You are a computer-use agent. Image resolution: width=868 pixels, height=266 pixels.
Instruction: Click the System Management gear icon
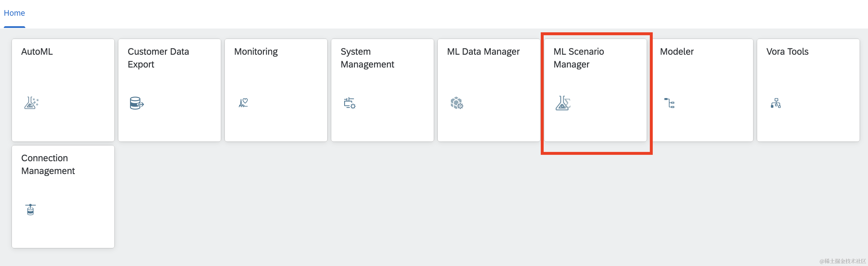click(x=349, y=103)
